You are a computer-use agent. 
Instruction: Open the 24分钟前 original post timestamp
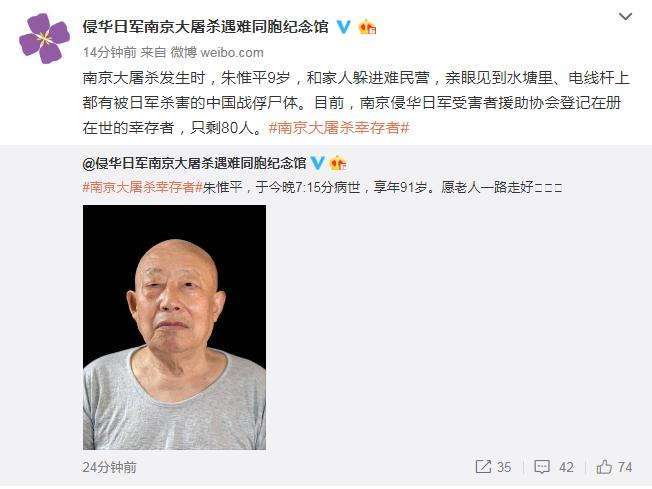click(109, 467)
